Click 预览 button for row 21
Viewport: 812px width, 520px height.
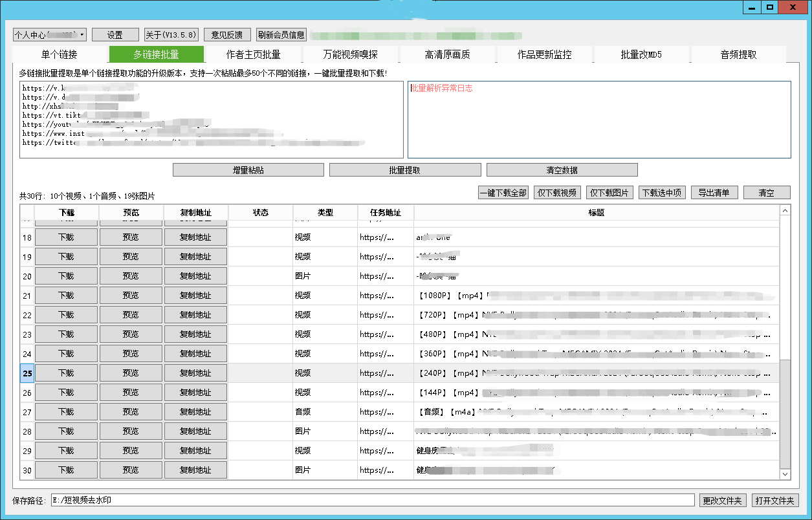131,296
